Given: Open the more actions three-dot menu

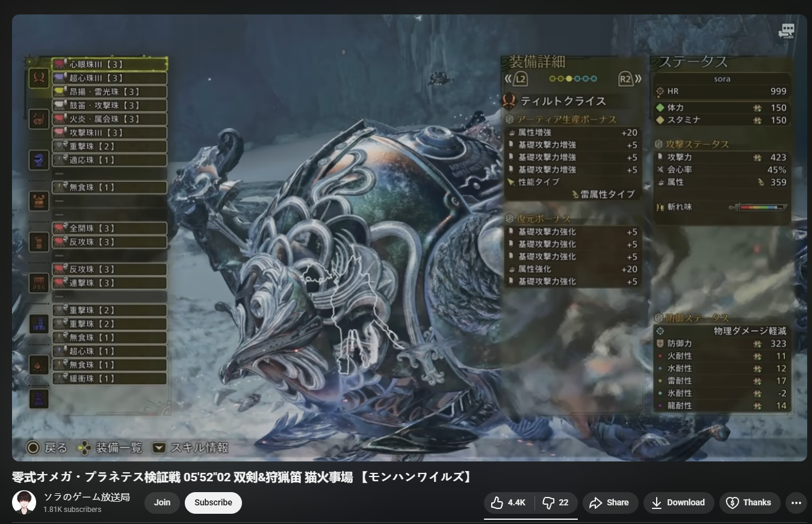Looking at the screenshot, I should pyautogui.click(x=796, y=502).
